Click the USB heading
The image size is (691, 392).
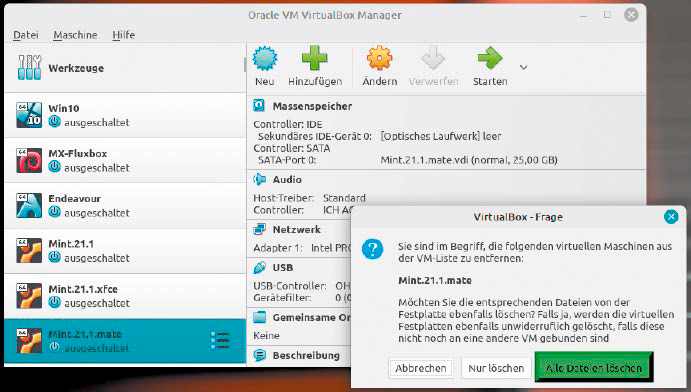pos(282,268)
